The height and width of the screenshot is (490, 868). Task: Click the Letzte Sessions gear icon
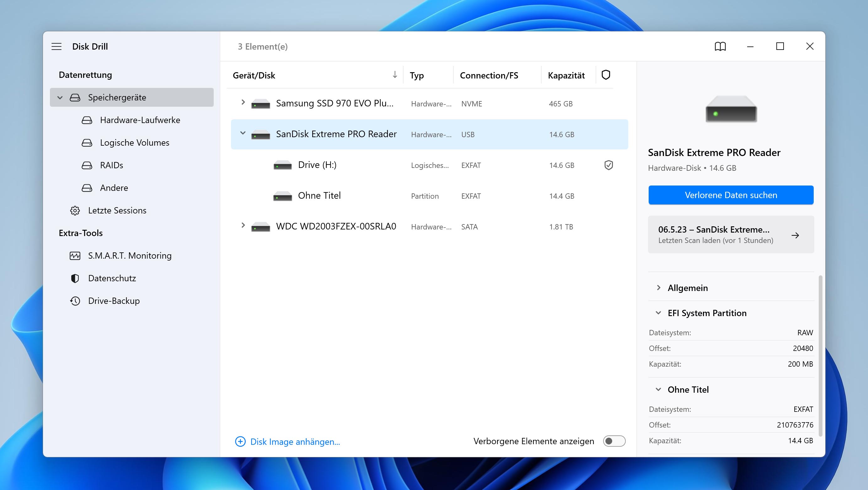point(75,210)
